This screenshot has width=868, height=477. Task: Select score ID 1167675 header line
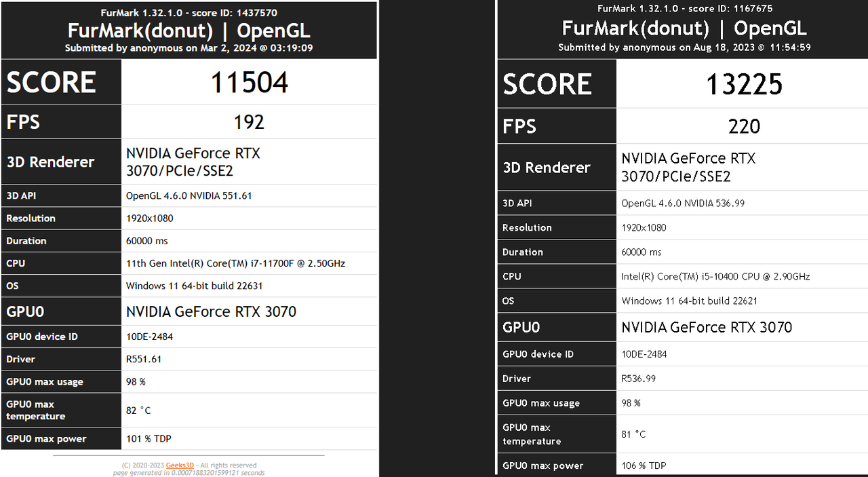(x=685, y=9)
